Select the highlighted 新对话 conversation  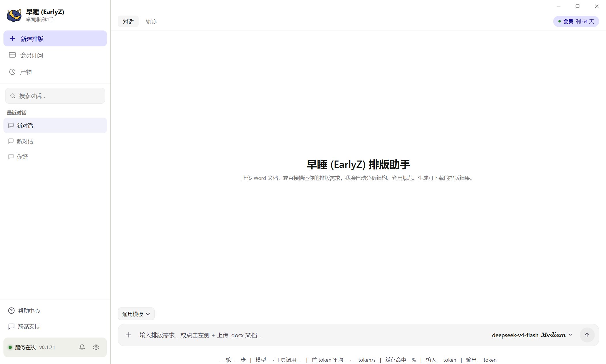pos(55,125)
